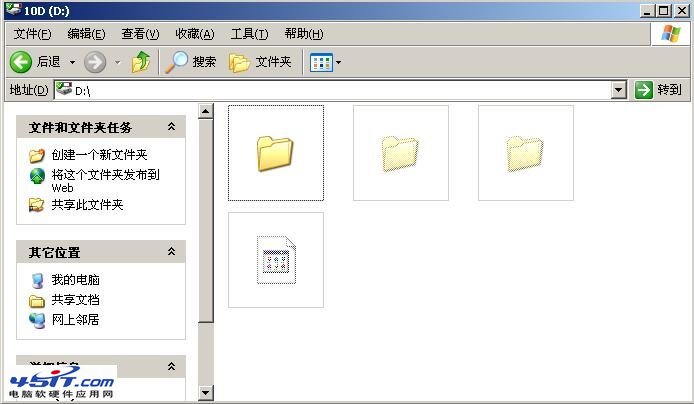Select the first folder thumbnail
Image resolution: width=694 pixels, height=404 pixels.
click(x=275, y=153)
